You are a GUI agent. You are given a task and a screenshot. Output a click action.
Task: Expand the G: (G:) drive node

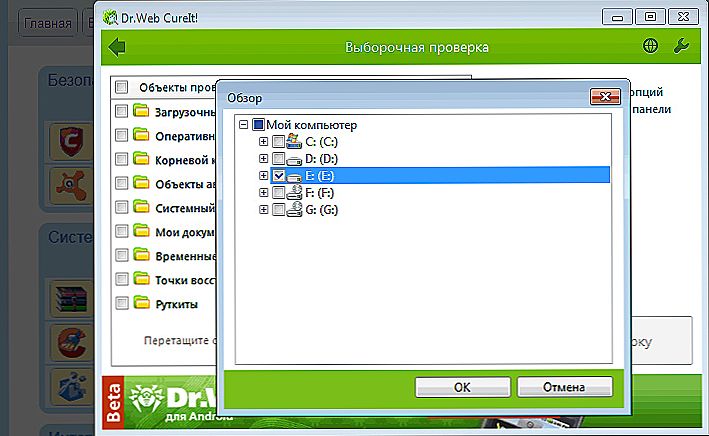pos(263,209)
